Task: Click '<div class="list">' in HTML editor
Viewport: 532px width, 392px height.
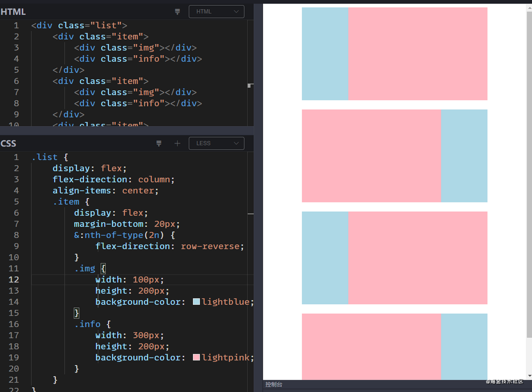Action: coord(79,26)
